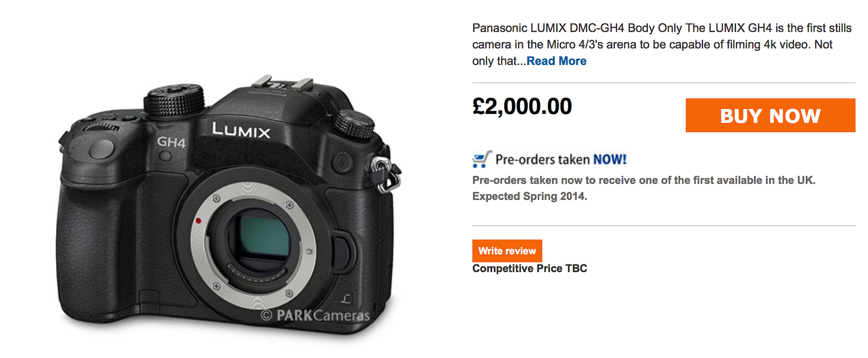Click the Competitive Price TBC label

click(x=529, y=268)
